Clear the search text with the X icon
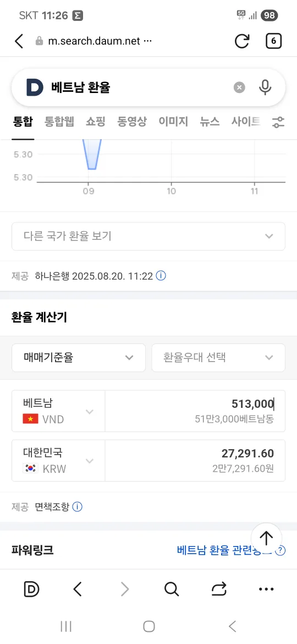The image size is (297, 644). tap(240, 87)
